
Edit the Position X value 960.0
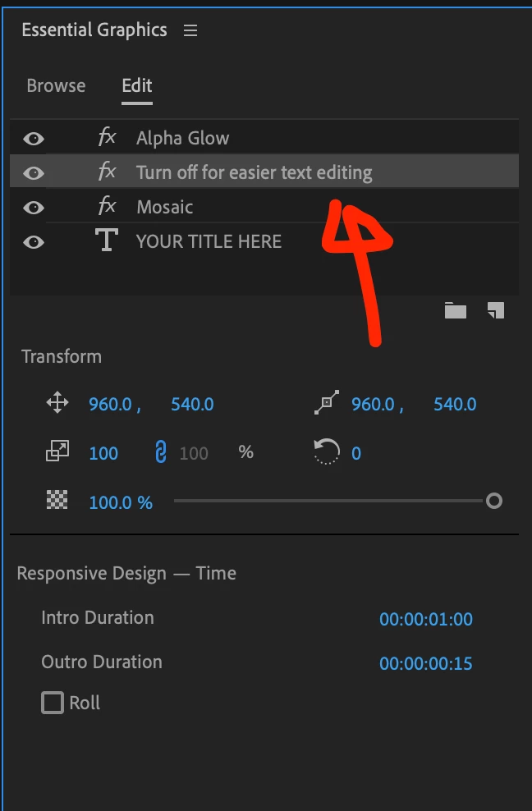click(110, 405)
